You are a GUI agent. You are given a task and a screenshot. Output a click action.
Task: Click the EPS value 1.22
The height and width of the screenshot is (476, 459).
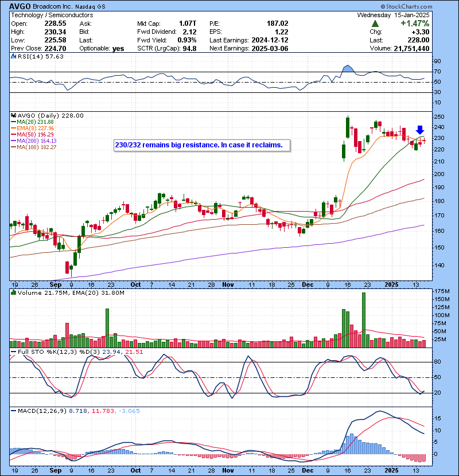(282, 32)
